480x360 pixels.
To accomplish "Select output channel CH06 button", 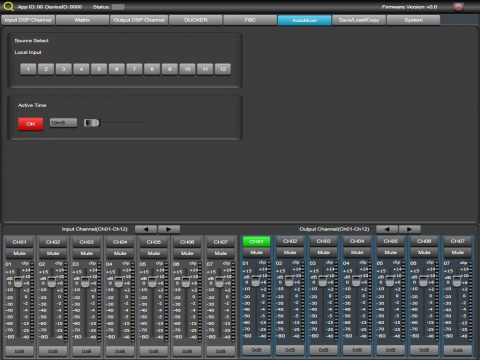I will point(424,241).
